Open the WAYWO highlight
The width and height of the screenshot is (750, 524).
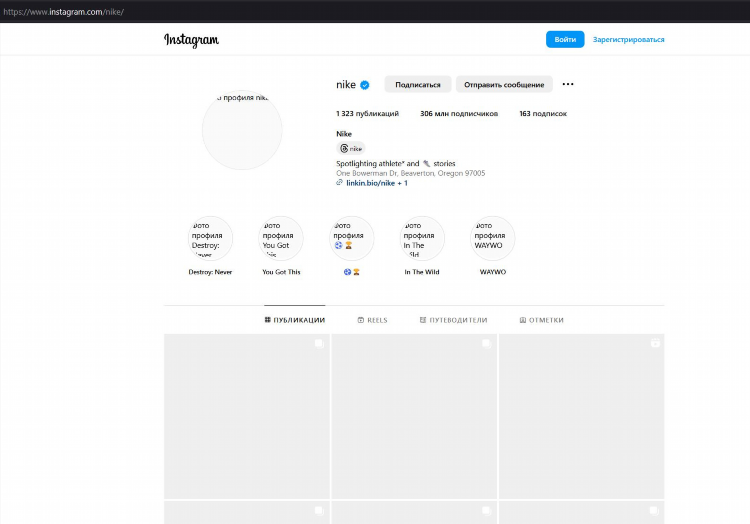493,238
